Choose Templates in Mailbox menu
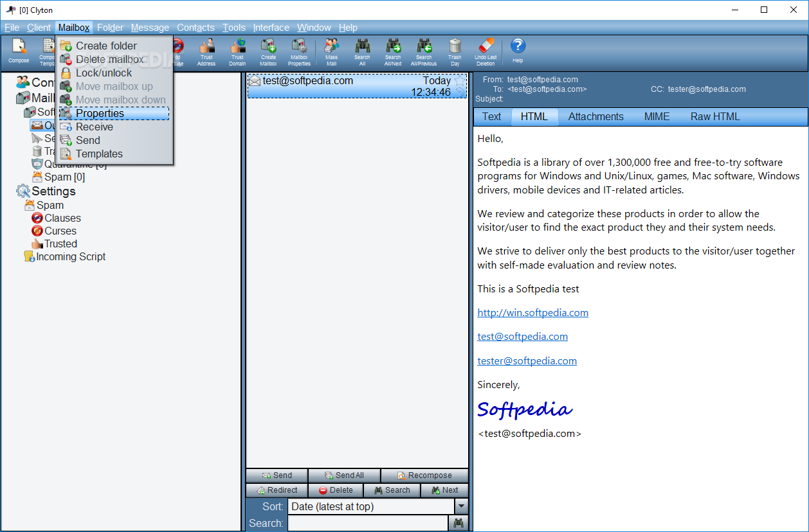 tap(114, 154)
